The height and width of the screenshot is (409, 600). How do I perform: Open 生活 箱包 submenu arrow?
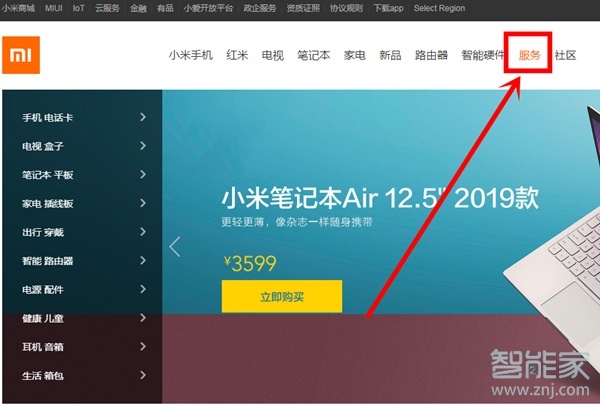(143, 375)
